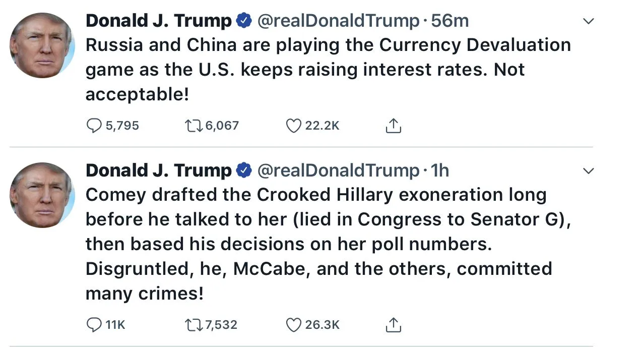Like the Currency Devaluation tweet
The width and height of the screenshot is (644, 347).
click(x=293, y=126)
